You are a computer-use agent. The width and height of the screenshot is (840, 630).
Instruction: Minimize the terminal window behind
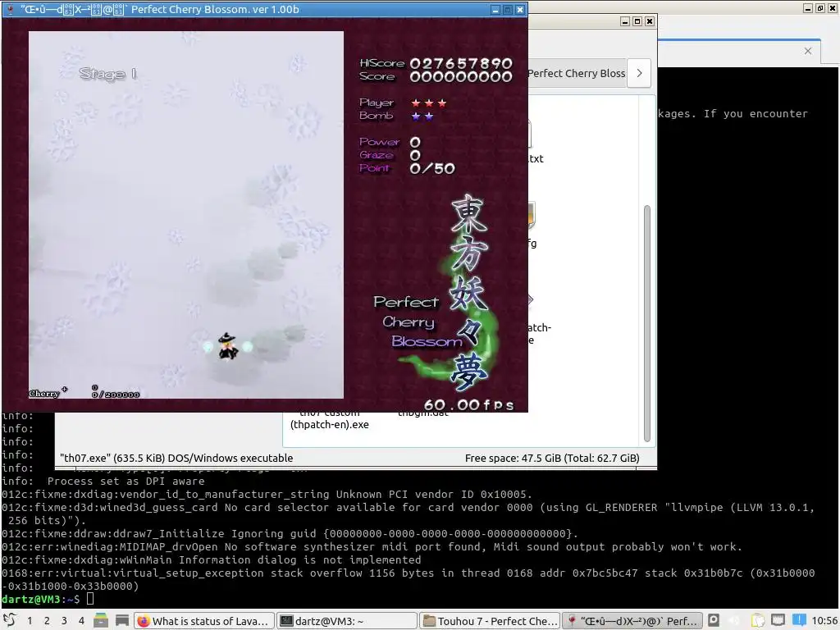point(808,8)
